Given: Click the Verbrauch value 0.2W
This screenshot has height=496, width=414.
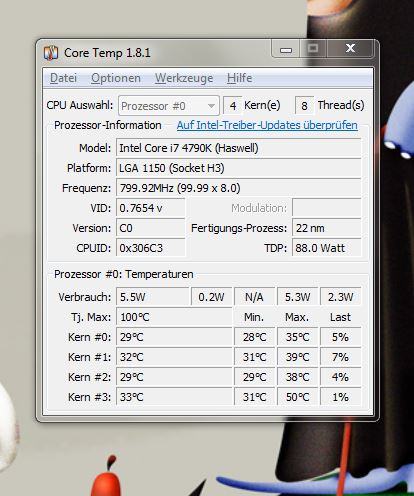Looking at the screenshot, I should tap(212, 297).
